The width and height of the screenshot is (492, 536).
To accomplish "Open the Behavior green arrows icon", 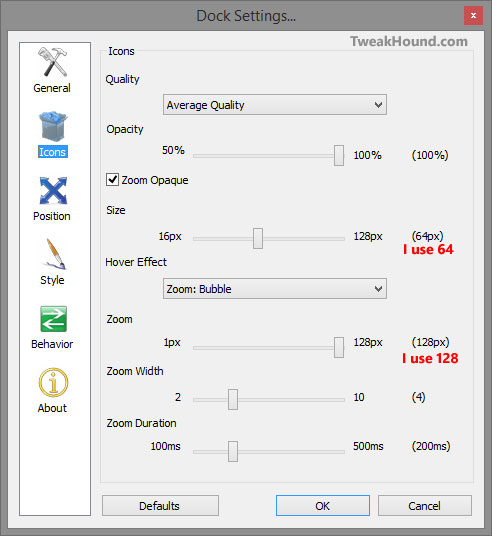I will pos(53,319).
